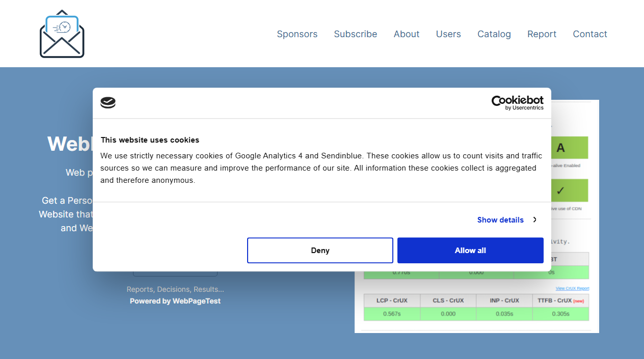Open the Report menu item
This screenshot has height=359, width=644.
[542, 34]
